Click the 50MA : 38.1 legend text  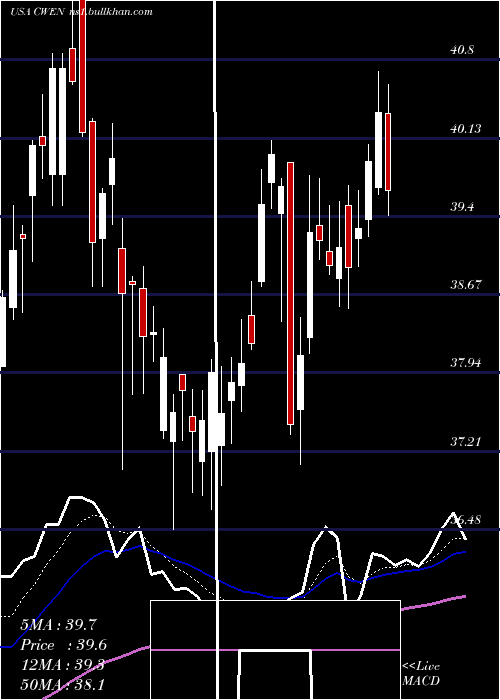click(63, 684)
